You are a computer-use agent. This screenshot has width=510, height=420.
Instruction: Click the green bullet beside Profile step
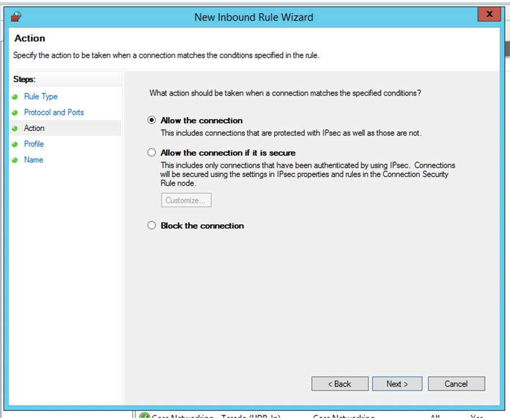coord(15,144)
